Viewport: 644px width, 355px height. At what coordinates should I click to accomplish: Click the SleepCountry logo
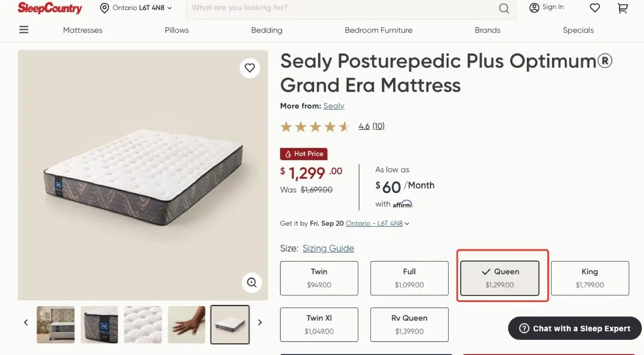[50, 8]
